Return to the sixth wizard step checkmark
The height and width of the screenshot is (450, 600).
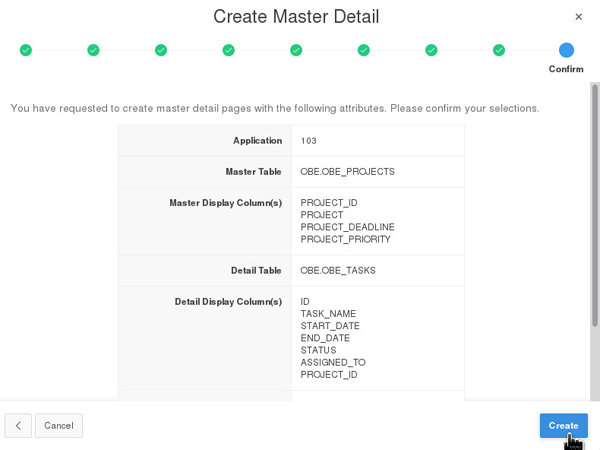click(x=364, y=50)
